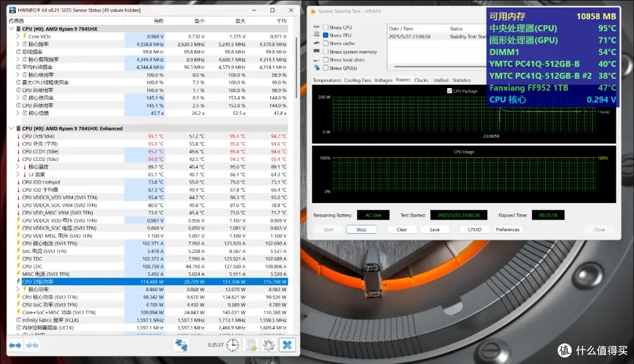This screenshot has width=634, height=364.
Task: Enable the Stress local disks checkbox
Action: 325,60
